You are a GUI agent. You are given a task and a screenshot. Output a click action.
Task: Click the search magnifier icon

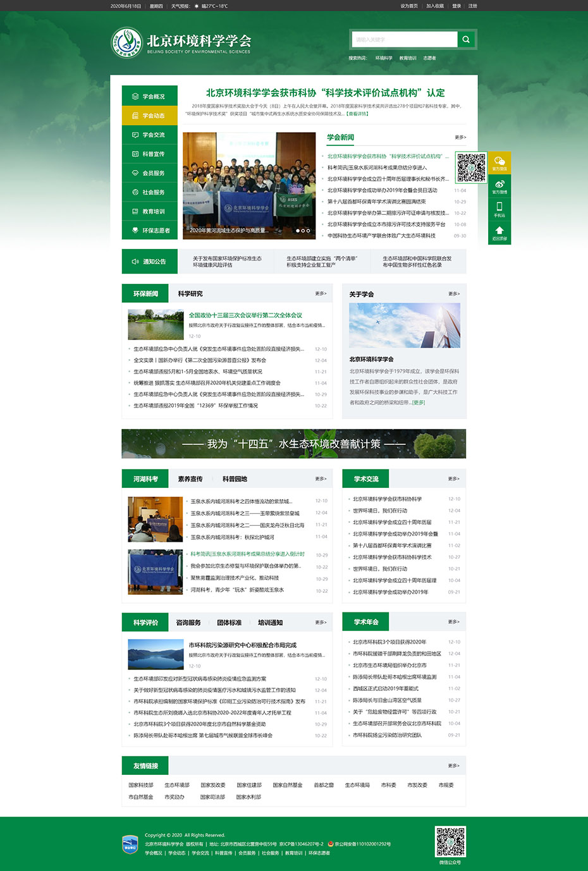466,39
